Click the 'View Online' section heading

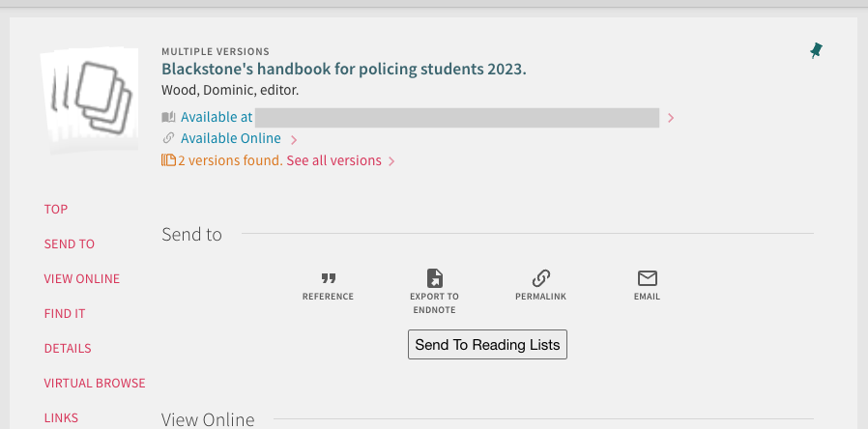point(208,419)
